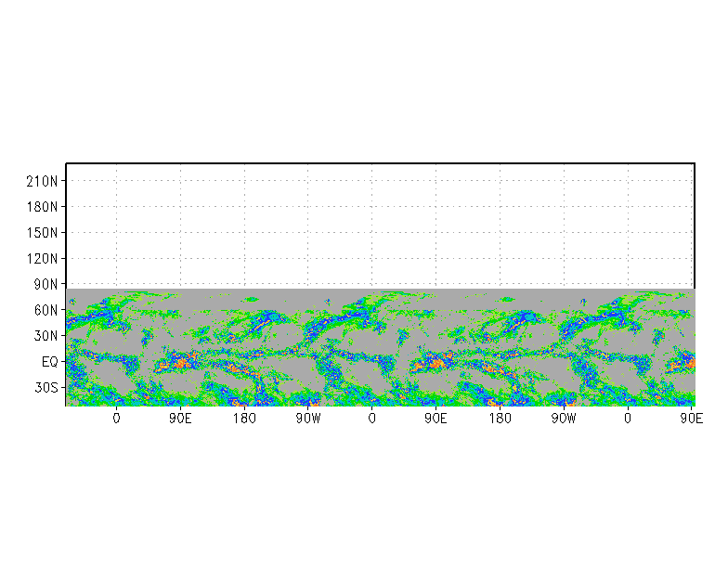Click the middle 0 longitude label
The height and width of the screenshot is (568, 728).
(372, 419)
